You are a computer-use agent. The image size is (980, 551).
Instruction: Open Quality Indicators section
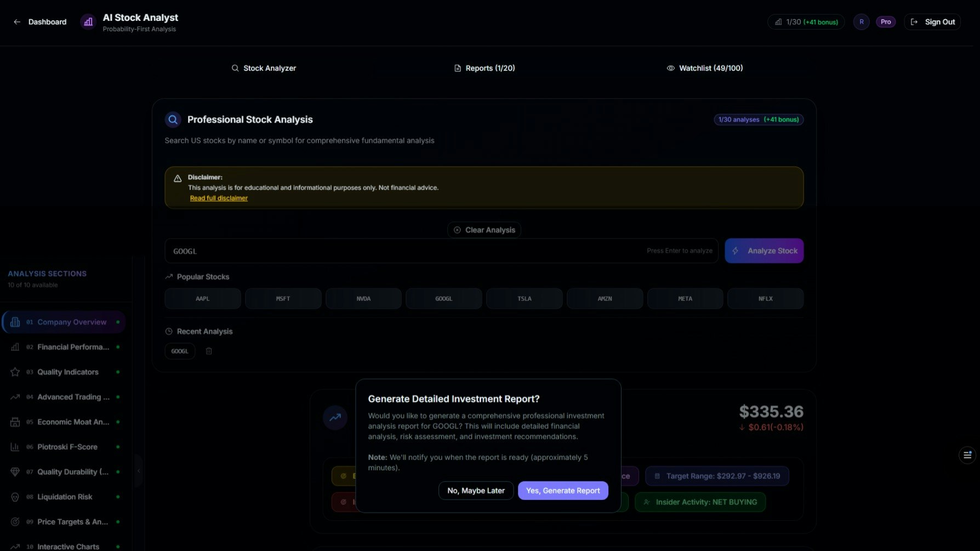[64, 372]
